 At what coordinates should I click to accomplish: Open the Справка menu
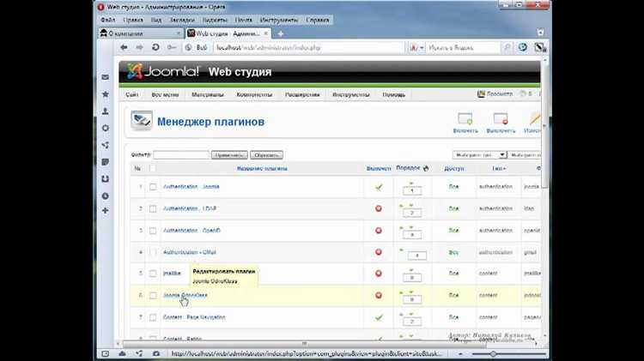[x=318, y=20]
